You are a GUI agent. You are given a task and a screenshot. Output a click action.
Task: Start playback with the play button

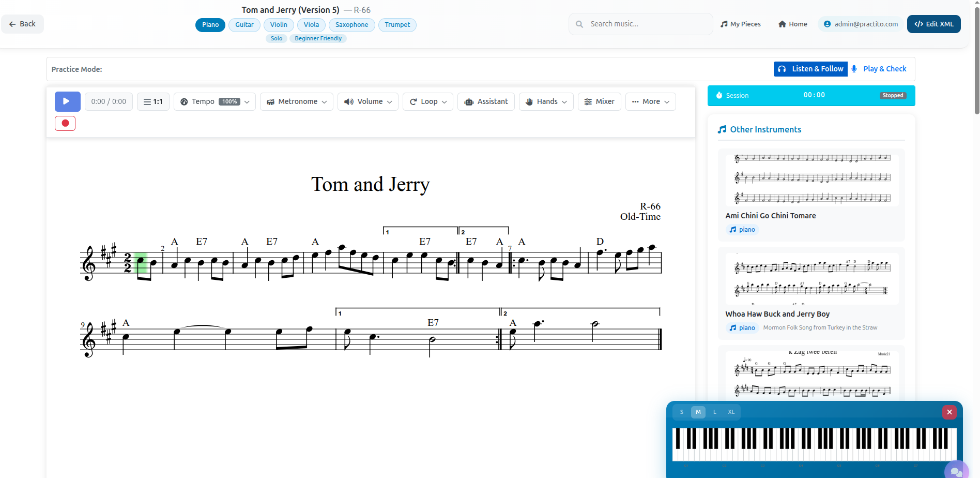(67, 101)
